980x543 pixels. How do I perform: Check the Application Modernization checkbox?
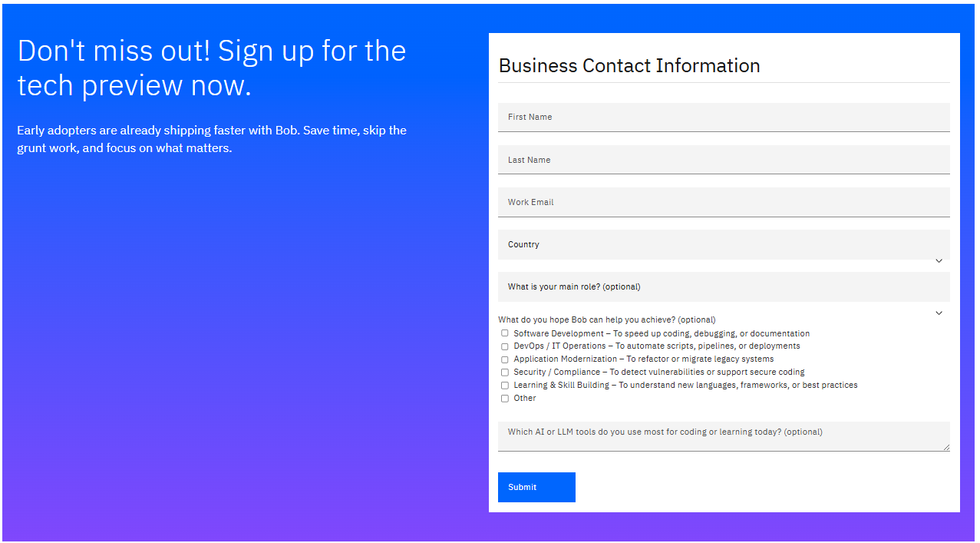505,359
